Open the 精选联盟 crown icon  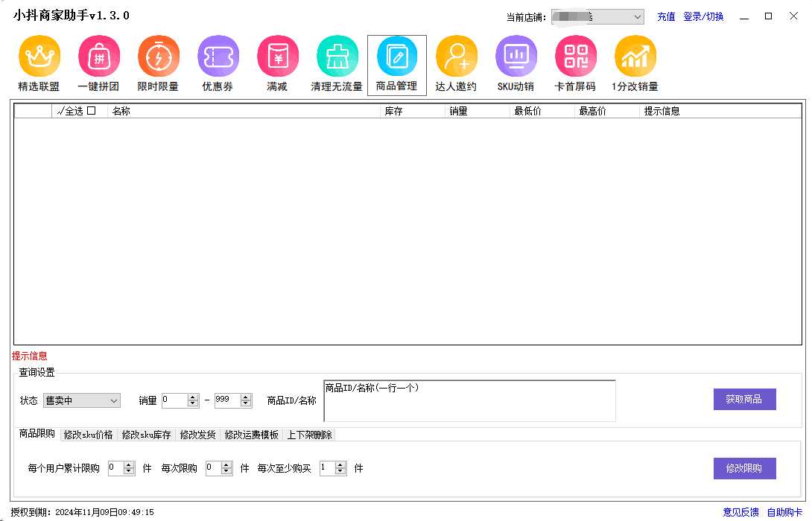pyautogui.click(x=39, y=57)
